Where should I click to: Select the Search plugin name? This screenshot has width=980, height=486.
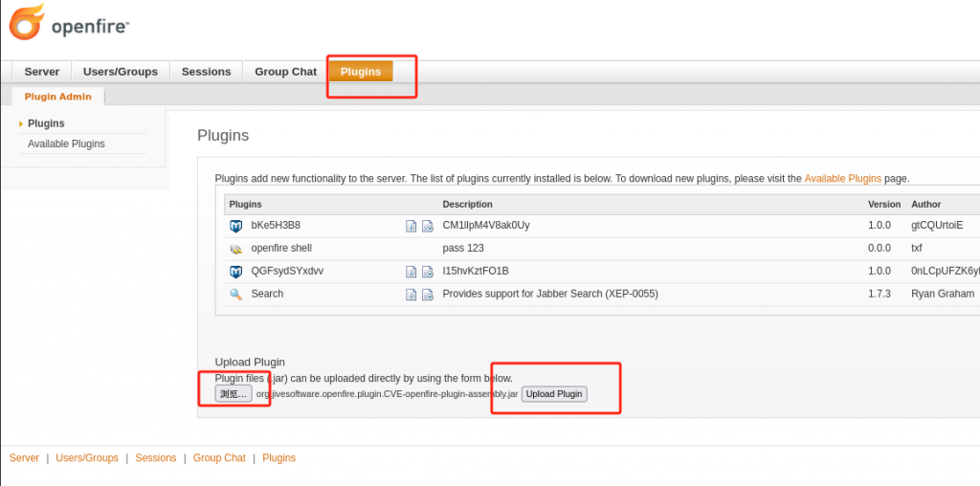[x=267, y=294]
